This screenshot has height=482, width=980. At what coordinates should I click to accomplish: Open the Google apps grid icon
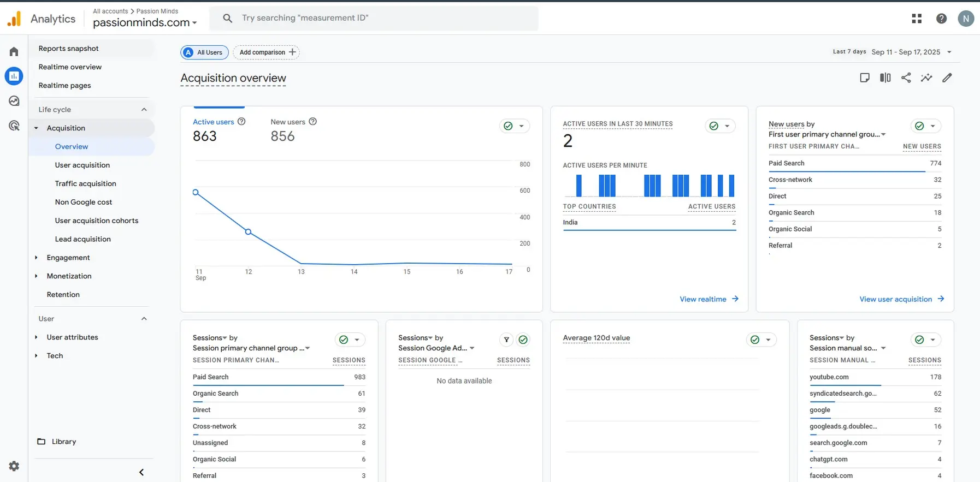(917, 19)
